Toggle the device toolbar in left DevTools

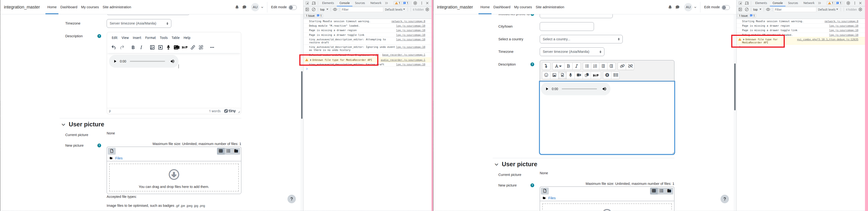(x=314, y=3)
